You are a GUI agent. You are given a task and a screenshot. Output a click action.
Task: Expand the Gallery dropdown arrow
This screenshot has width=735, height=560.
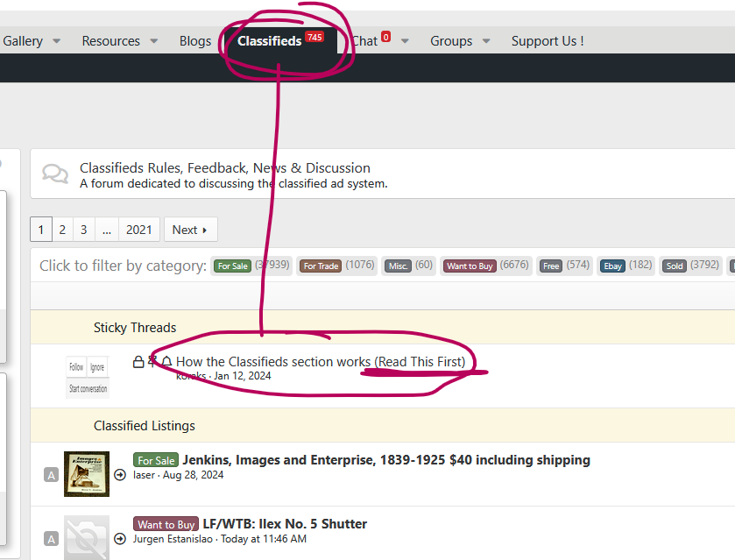point(57,41)
